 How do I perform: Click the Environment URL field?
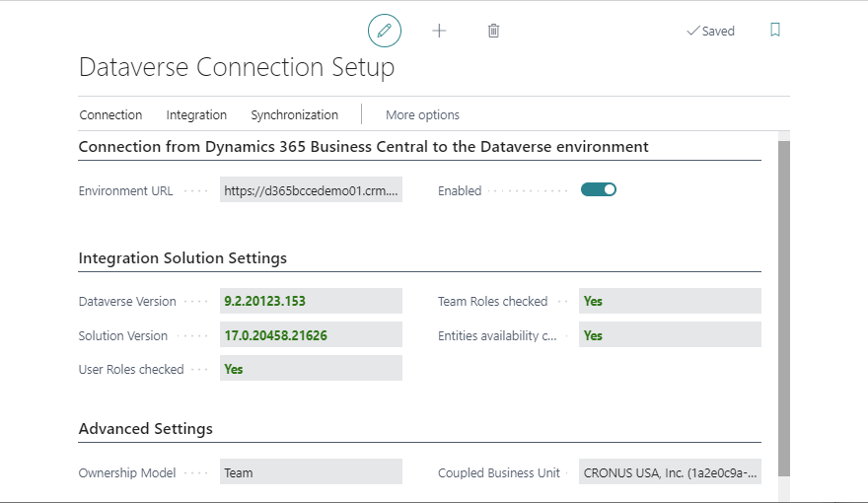[311, 189]
